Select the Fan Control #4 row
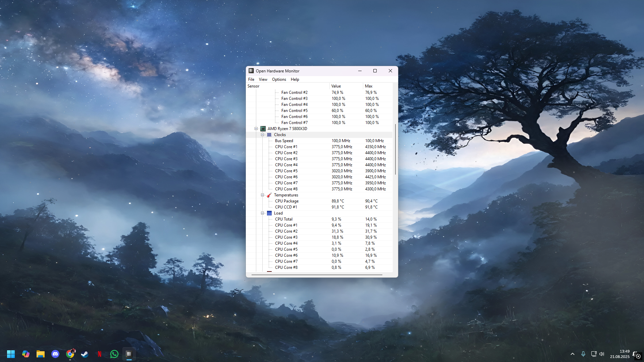The width and height of the screenshot is (644, 362). [x=319, y=105]
